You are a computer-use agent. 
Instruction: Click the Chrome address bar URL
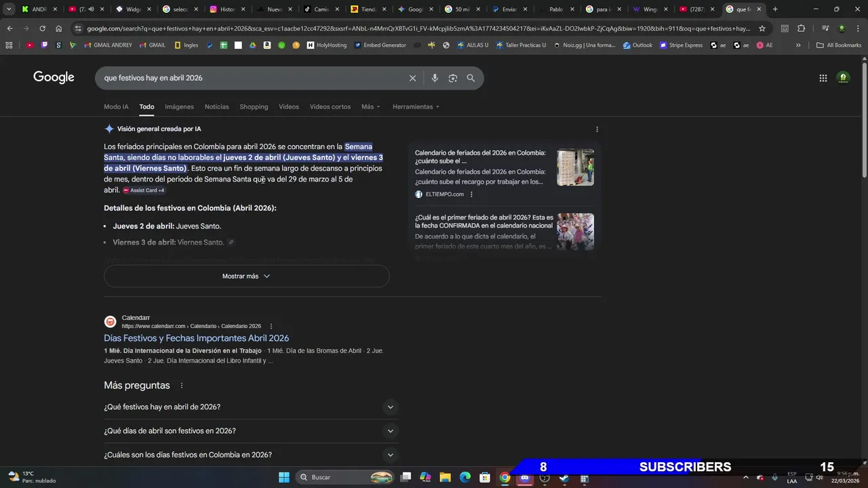click(418, 28)
